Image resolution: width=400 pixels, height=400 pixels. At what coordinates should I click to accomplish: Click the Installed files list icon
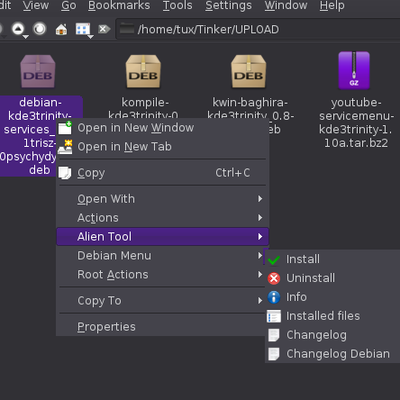tap(274, 316)
